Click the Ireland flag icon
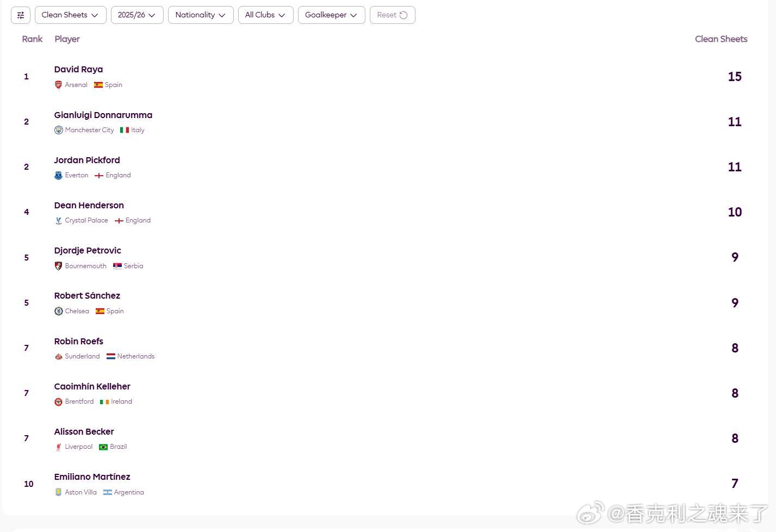Screen dimensions: 776x532 coord(104,401)
